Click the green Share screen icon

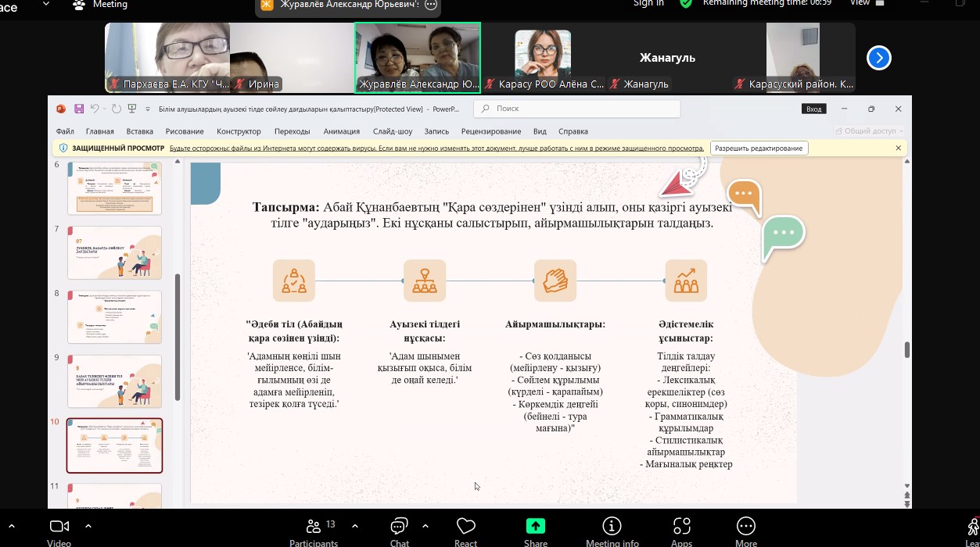[536, 526]
